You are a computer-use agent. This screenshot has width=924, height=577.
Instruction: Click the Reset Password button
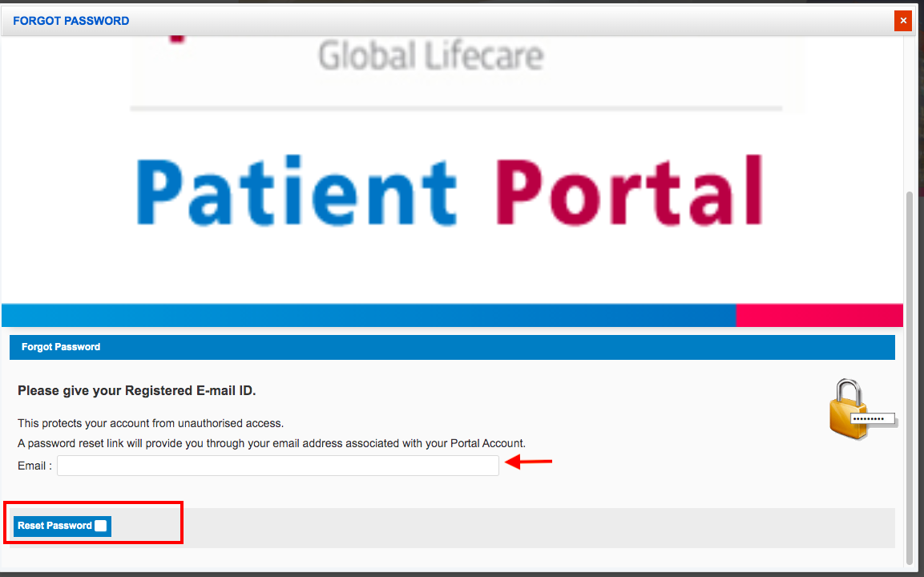coord(63,526)
